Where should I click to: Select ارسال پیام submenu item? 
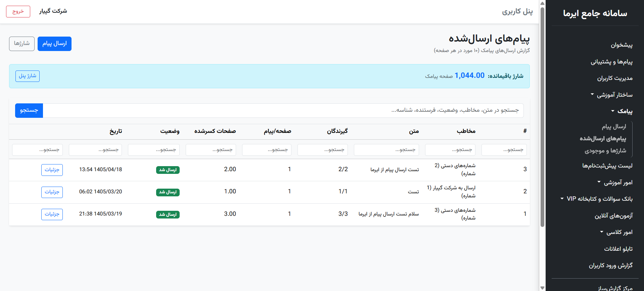click(x=614, y=127)
